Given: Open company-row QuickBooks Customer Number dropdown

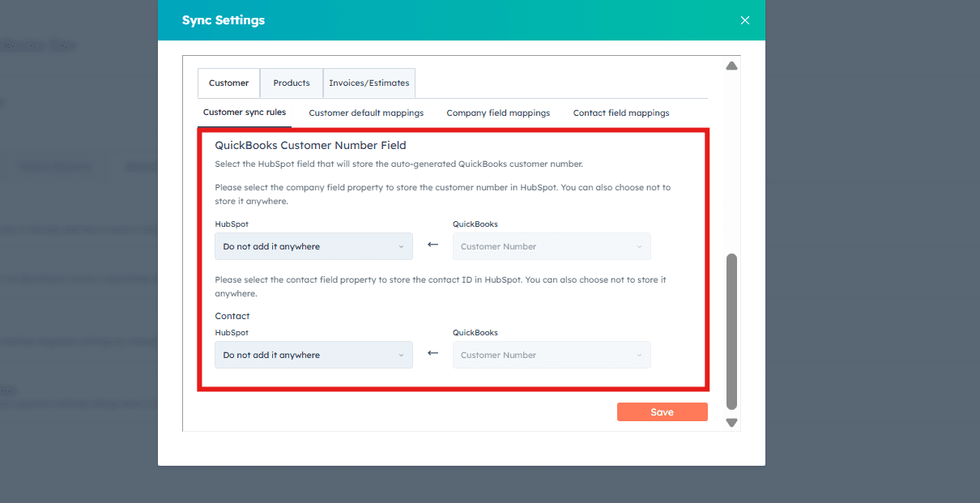Looking at the screenshot, I should [x=552, y=246].
